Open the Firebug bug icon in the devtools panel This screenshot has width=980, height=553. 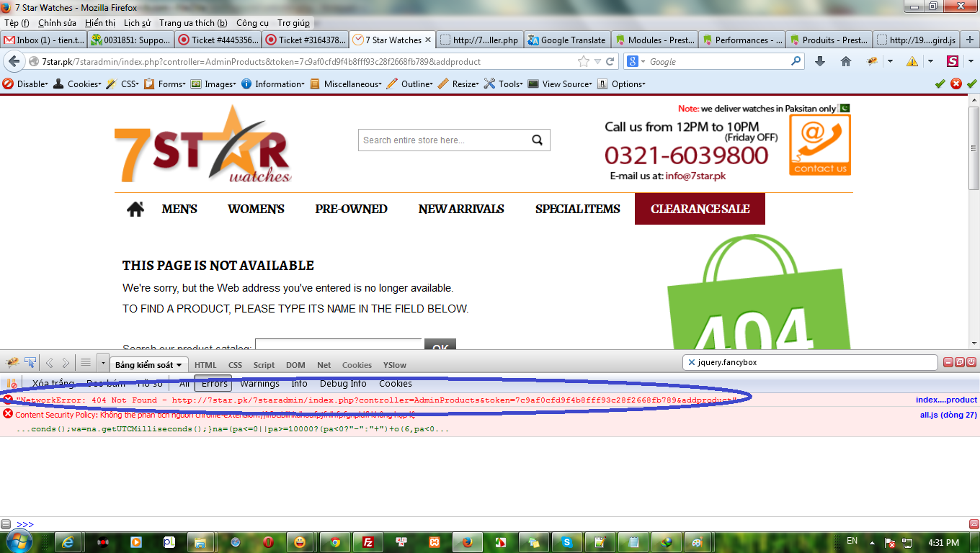[12, 363]
